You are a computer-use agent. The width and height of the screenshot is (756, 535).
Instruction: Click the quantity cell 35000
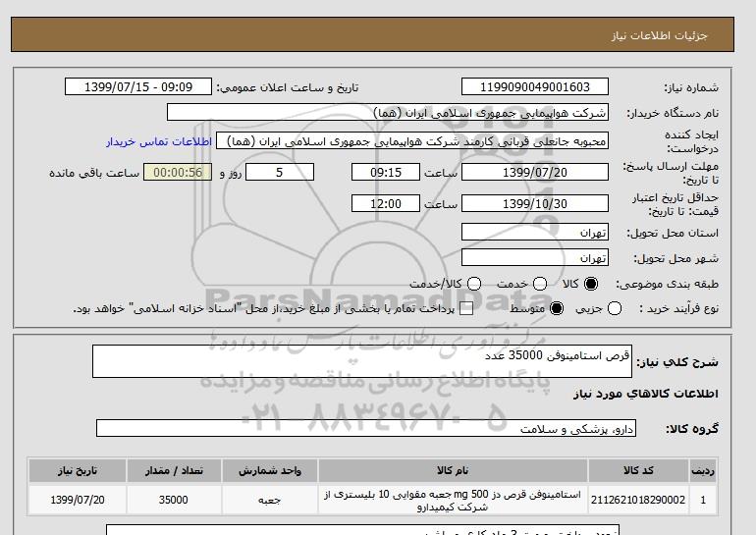click(174, 501)
